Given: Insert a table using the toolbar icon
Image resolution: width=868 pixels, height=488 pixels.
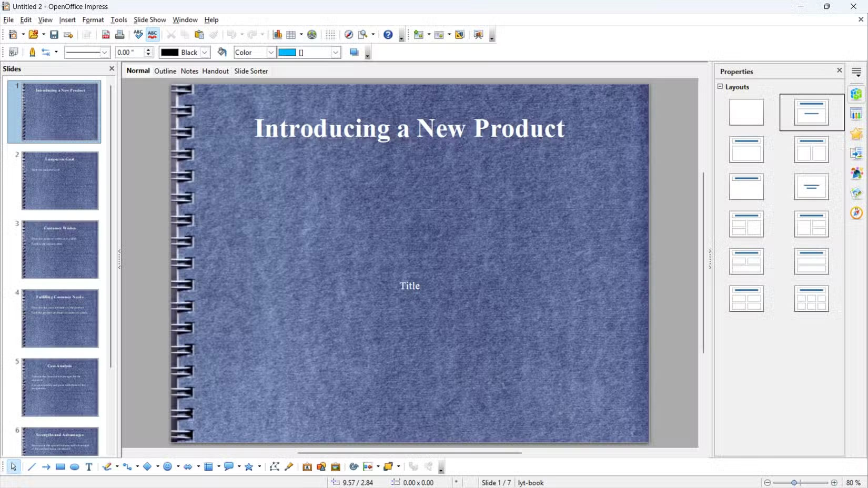Looking at the screenshot, I should (x=291, y=35).
